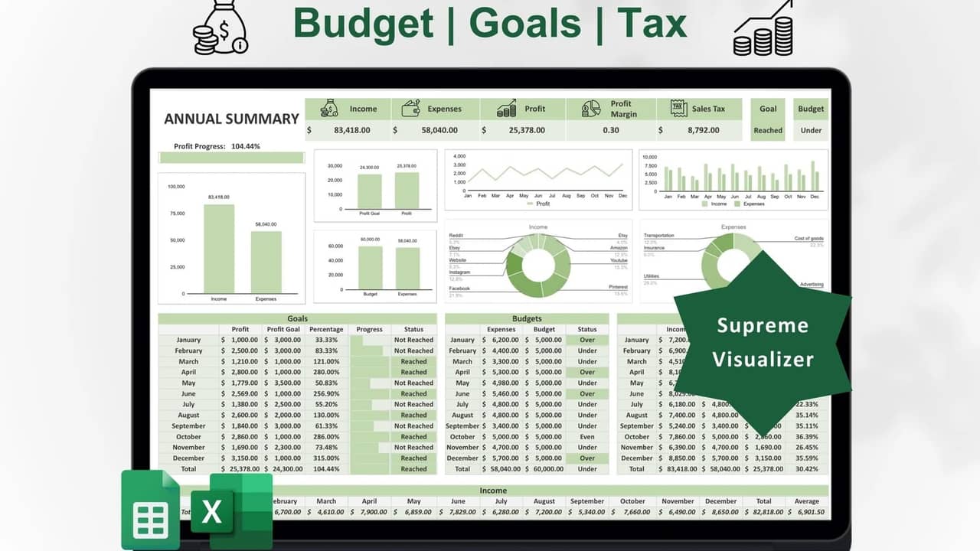Image resolution: width=980 pixels, height=551 pixels.
Task: Click the small Income header icon
Action: tap(329, 109)
